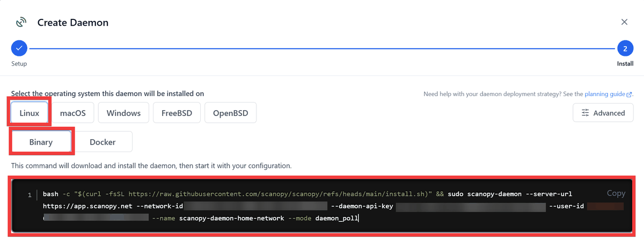Select Linux as the operating system
The height and width of the screenshot is (246, 644).
pyautogui.click(x=30, y=113)
